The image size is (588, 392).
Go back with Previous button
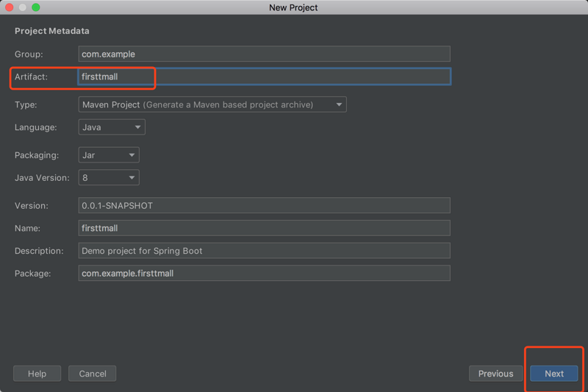495,374
